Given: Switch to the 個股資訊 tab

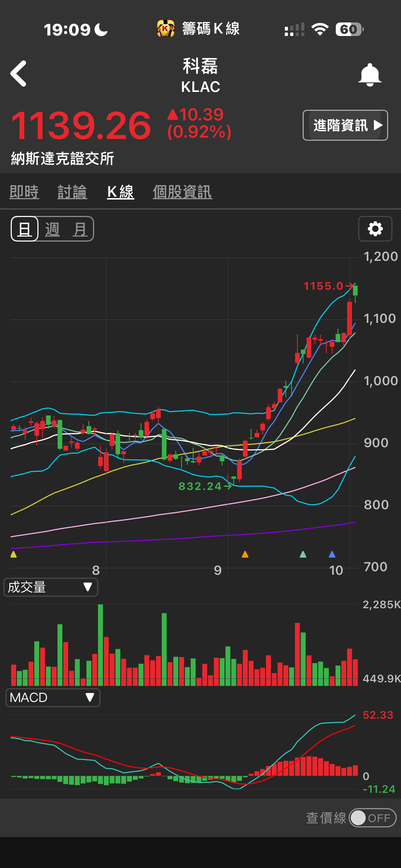Looking at the screenshot, I should [182, 192].
